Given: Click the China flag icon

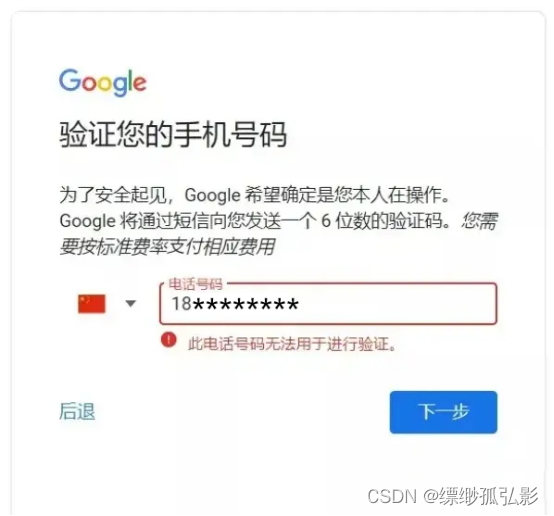Looking at the screenshot, I should point(92,304).
